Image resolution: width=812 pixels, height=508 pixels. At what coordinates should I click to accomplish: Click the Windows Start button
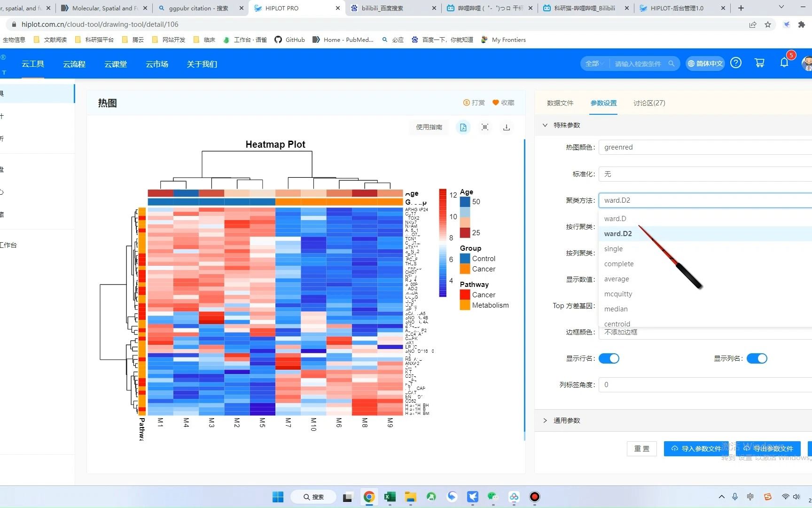click(278, 497)
